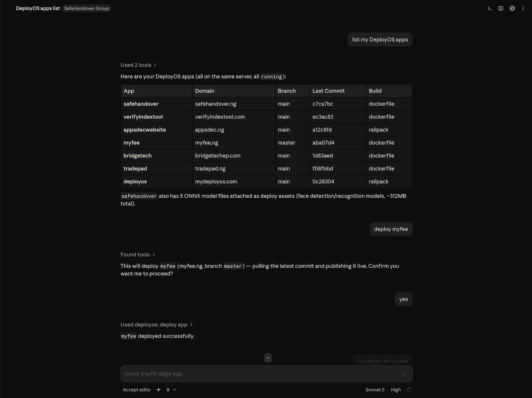Click the microphone voice input icon

pos(168,390)
